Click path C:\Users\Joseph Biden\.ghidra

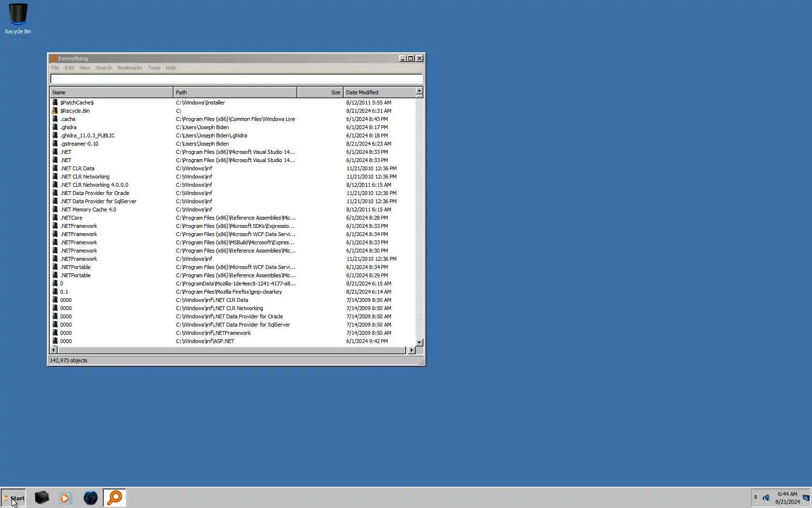tap(211, 135)
